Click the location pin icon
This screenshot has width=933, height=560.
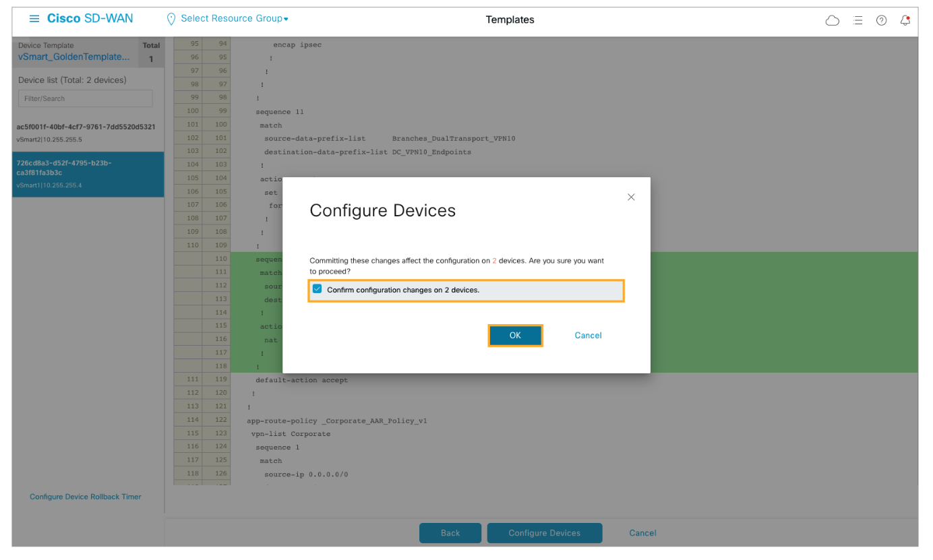click(171, 20)
